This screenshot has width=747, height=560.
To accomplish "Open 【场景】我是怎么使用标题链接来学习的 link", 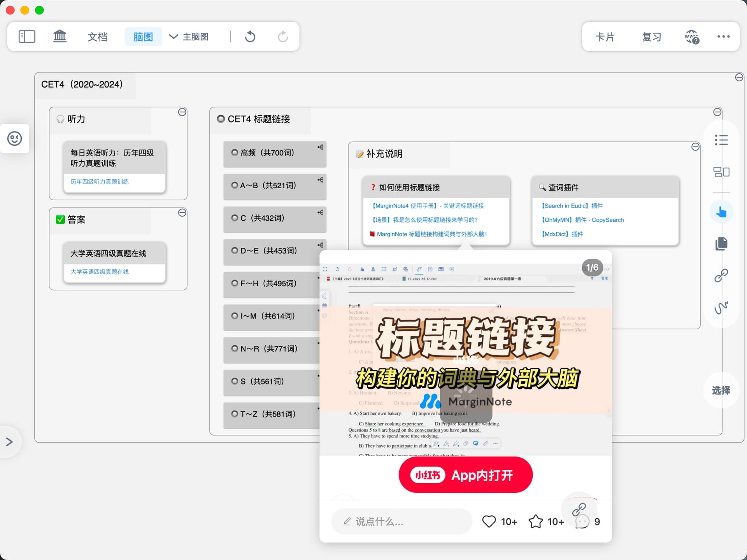I will click(x=424, y=220).
